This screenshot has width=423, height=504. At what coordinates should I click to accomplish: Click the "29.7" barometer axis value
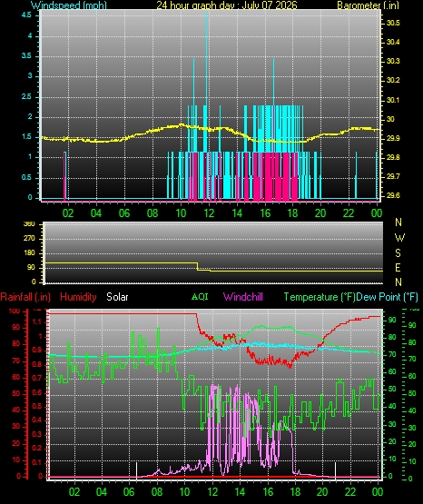point(393,176)
